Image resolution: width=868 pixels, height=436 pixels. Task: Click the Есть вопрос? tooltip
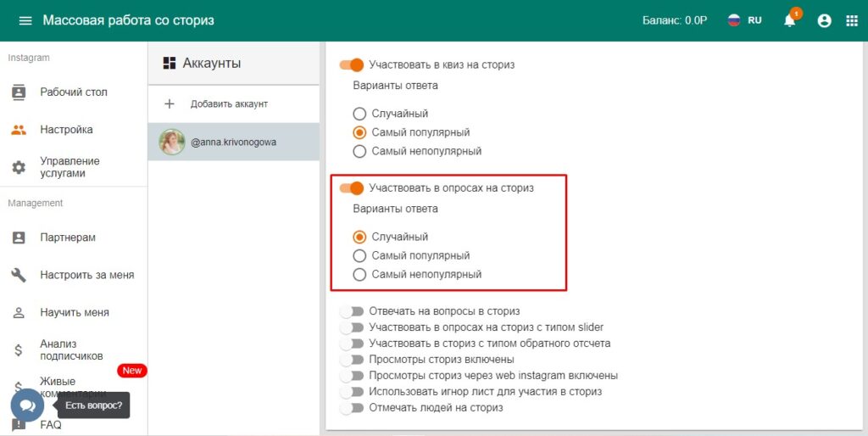click(93, 405)
